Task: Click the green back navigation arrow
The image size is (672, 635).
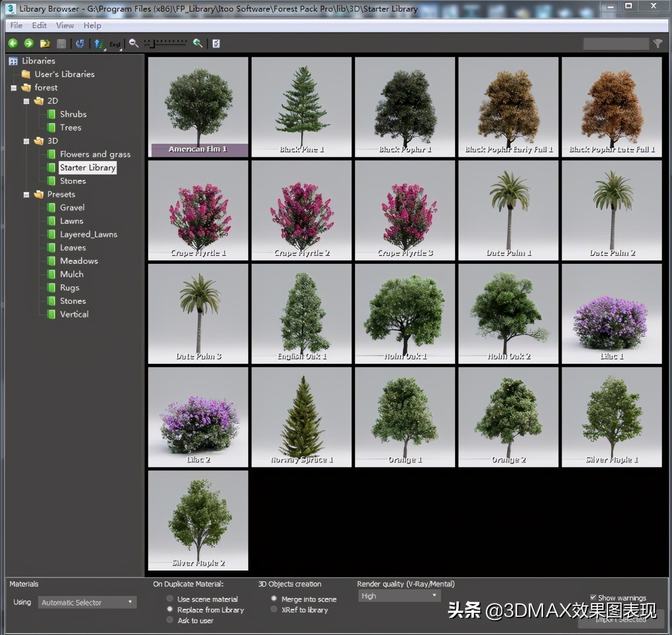Action: 13,43
